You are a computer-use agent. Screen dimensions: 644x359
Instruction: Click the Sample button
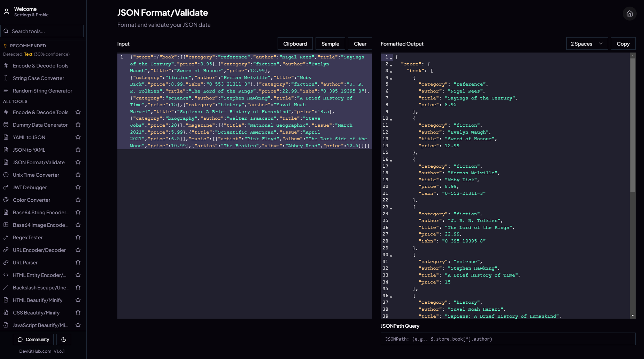click(x=330, y=43)
